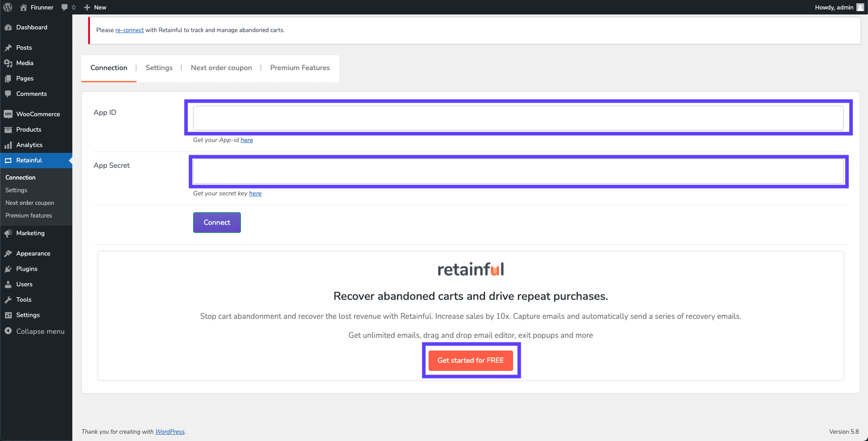Click the re-connect link in notice
868x441 pixels.
[x=129, y=30]
